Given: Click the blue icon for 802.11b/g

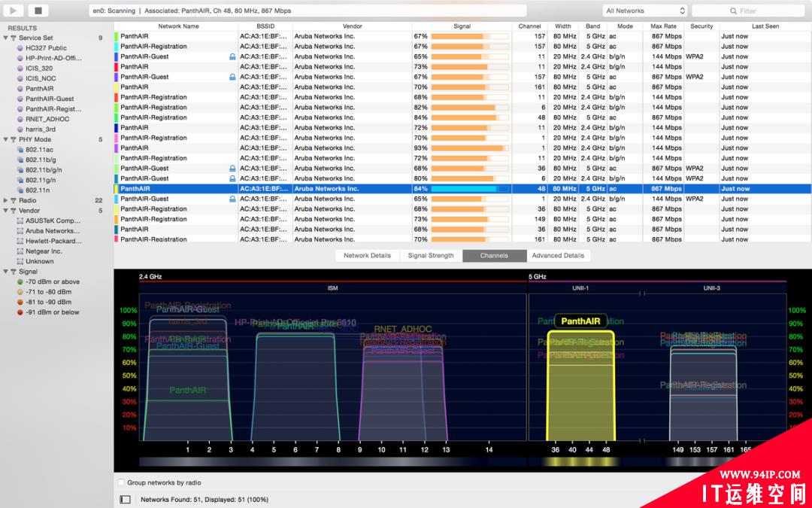Looking at the screenshot, I should pos(20,160).
